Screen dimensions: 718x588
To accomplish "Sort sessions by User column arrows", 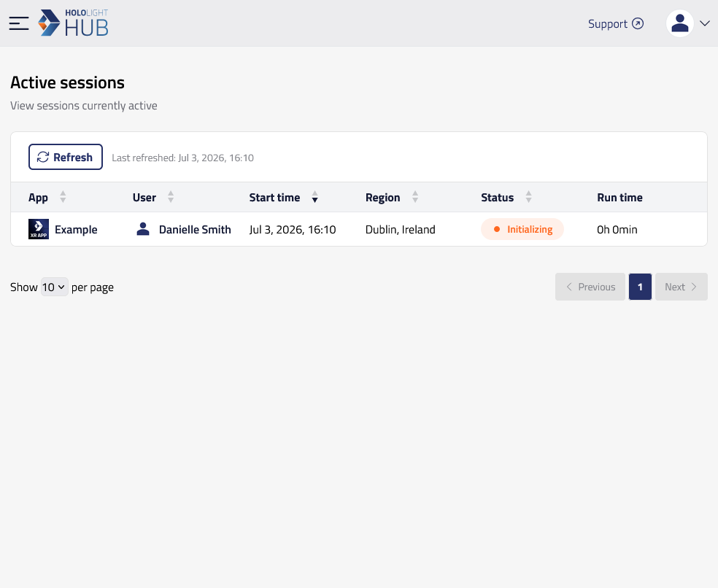I will tap(170, 197).
